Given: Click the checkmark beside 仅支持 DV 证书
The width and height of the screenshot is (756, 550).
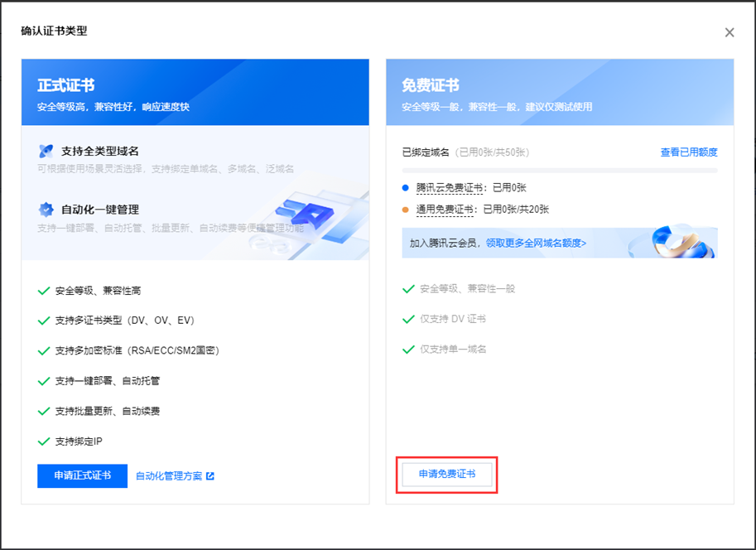Looking at the screenshot, I should 408,320.
